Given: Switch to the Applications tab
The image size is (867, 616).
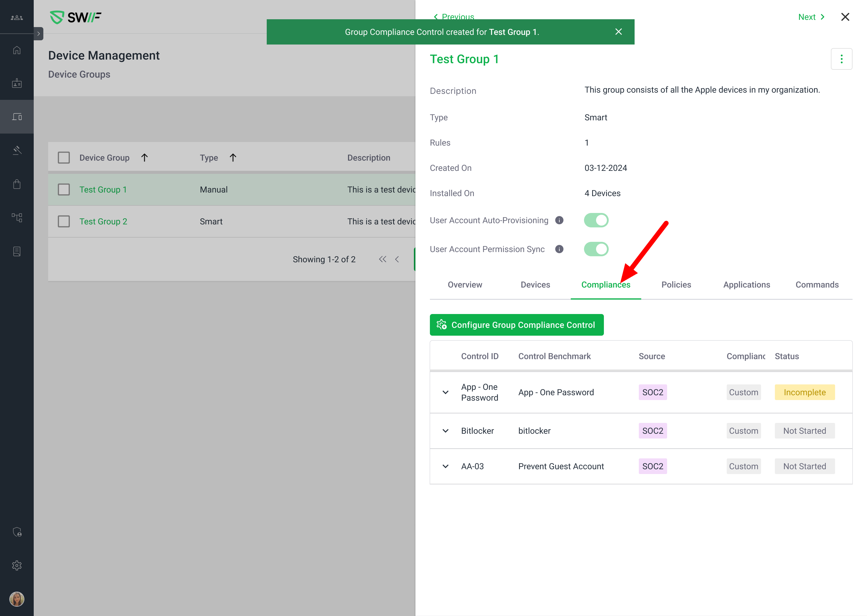Looking at the screenshot, I should (746, 285).
